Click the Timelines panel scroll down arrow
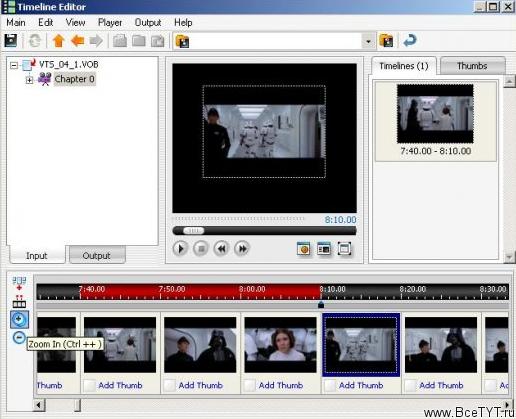Screen dimensions: 516x419 (x=509, y=256)
